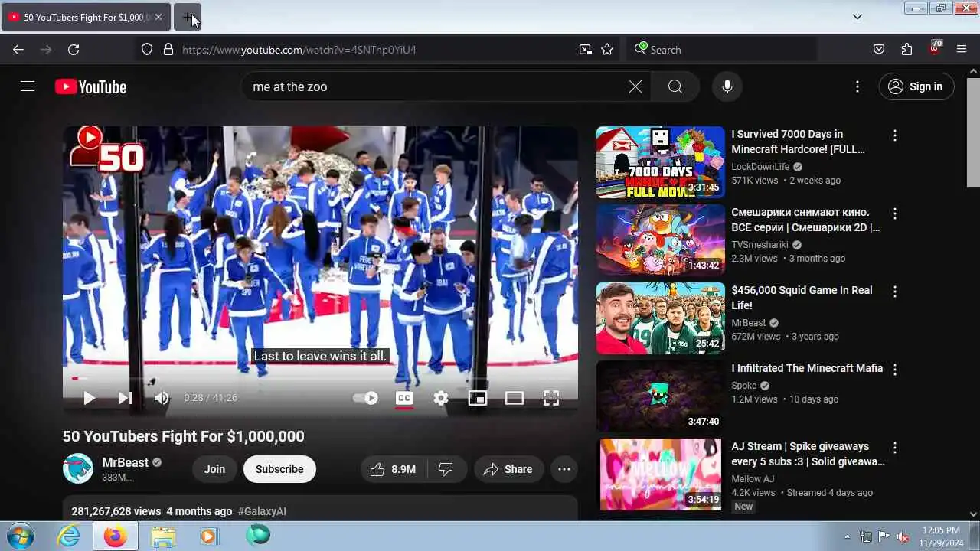This screenshot has width=980, height=551.
Task: Go to the YouTube home logo
Action: [90, 87]
